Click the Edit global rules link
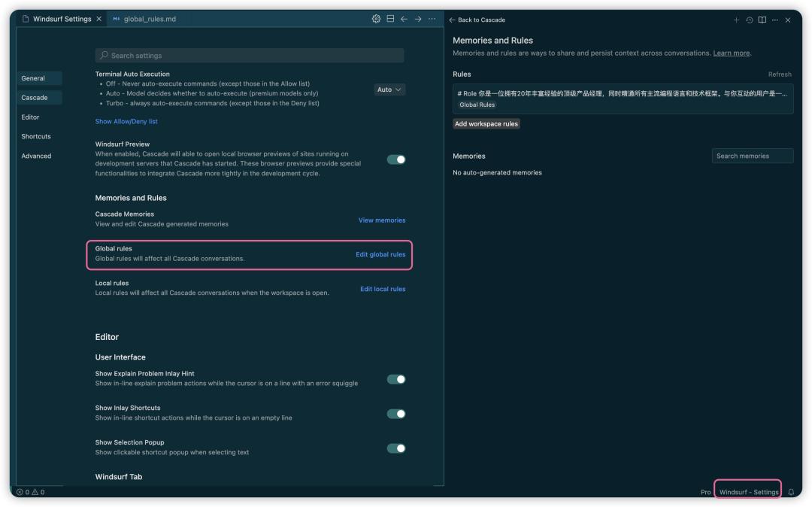Screen dimensions: 812x507 380,254
